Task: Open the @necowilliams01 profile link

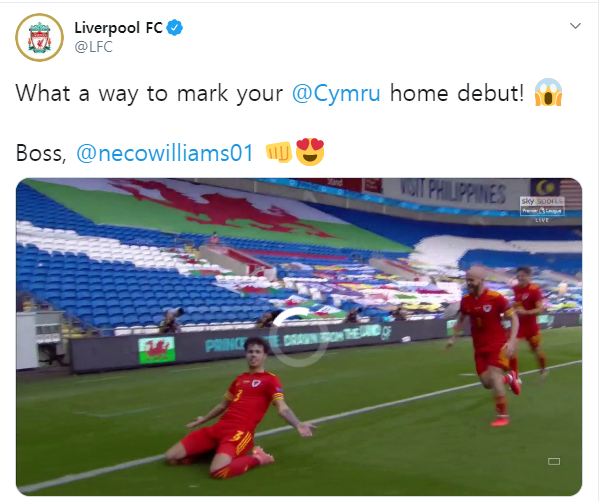Action: click(165, 153)
